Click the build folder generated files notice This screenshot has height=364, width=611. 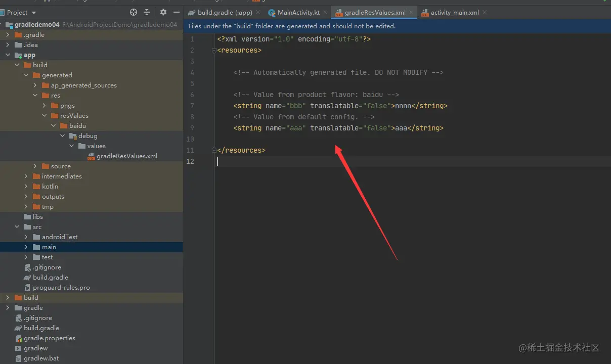pos(292,26)
